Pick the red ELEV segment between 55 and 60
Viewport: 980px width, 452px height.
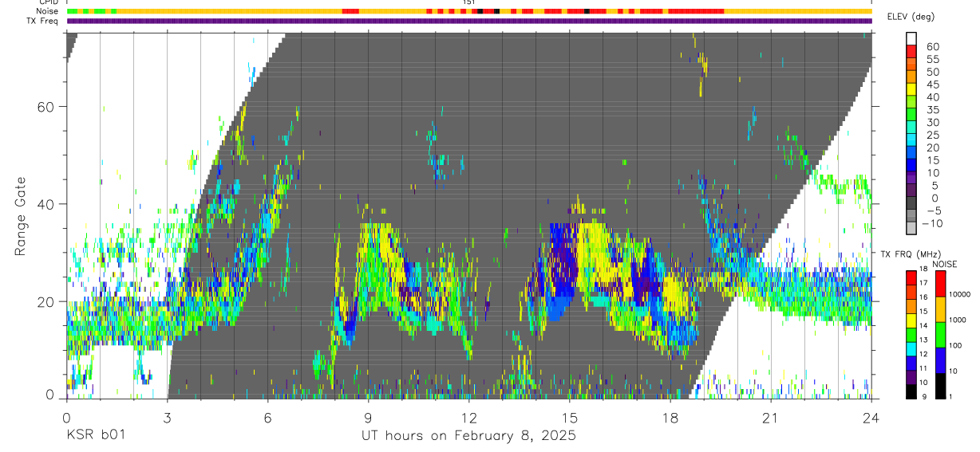coord(911,51)
